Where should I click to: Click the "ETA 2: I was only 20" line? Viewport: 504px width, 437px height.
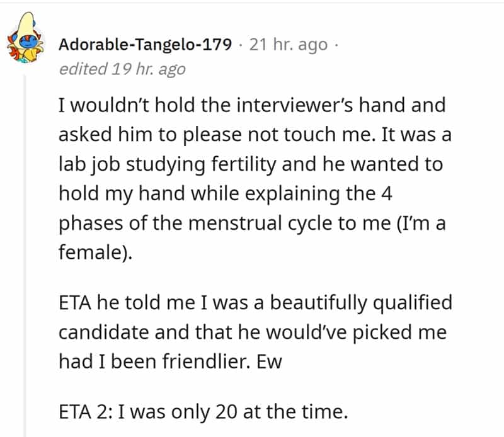coord(203,412)
